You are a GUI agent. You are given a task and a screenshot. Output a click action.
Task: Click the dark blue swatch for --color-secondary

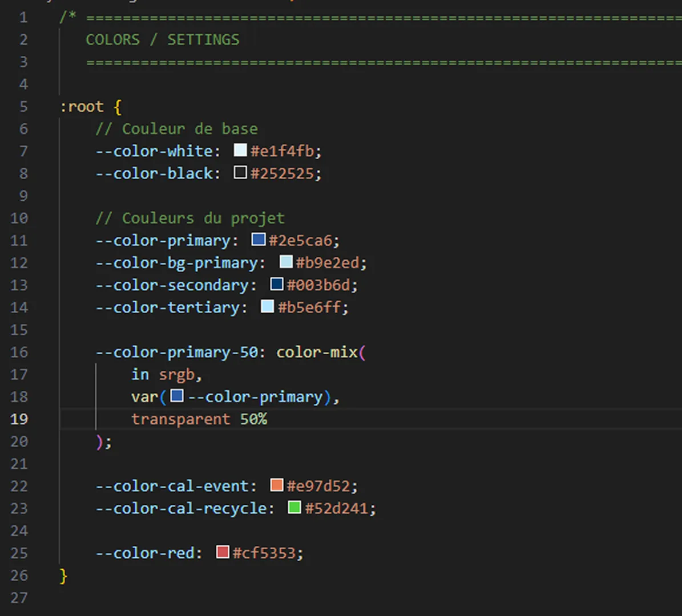tap(276, 283)
